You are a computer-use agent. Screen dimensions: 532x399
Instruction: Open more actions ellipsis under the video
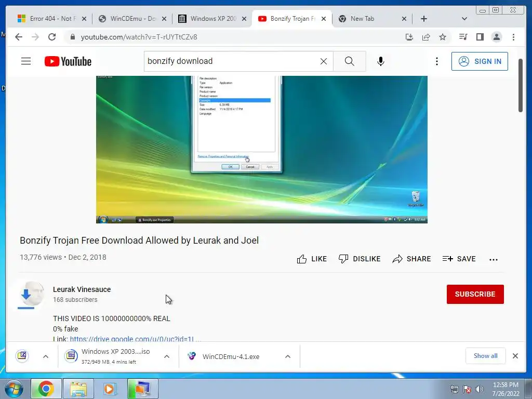coord(494,260)
